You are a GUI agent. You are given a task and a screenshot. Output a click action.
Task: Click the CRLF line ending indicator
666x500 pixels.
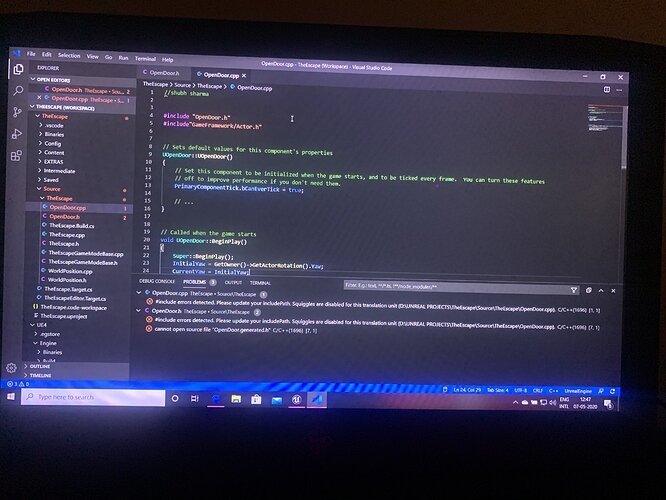click(x=538, y=390)
